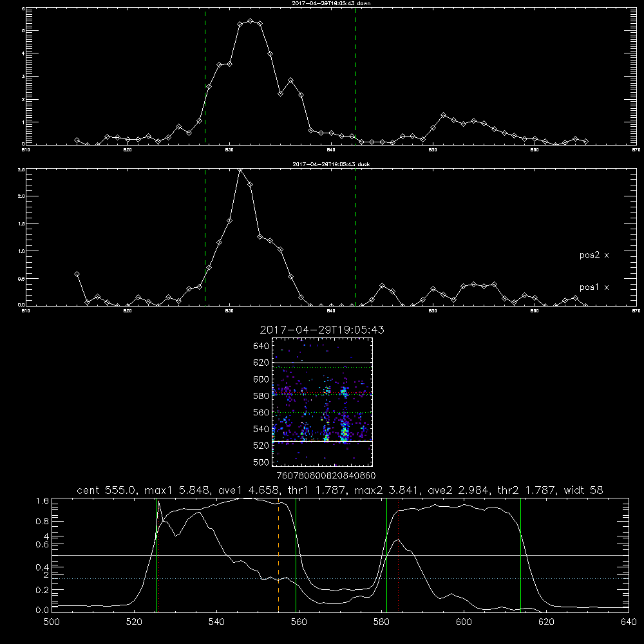Click the solid white horizontal threshold line in bottom plot
This screenshot has width=644, height=644.
click(340, 555)
